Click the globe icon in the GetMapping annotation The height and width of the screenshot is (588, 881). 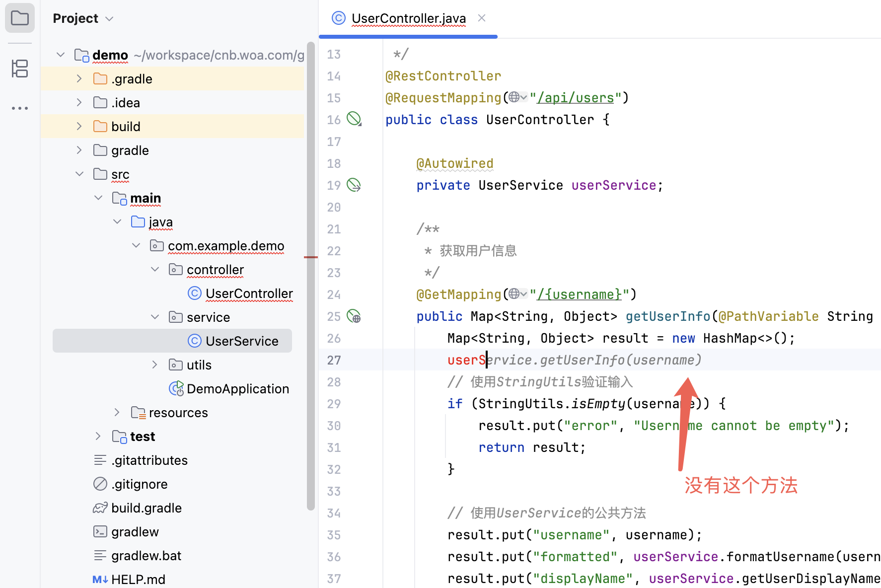514,294
